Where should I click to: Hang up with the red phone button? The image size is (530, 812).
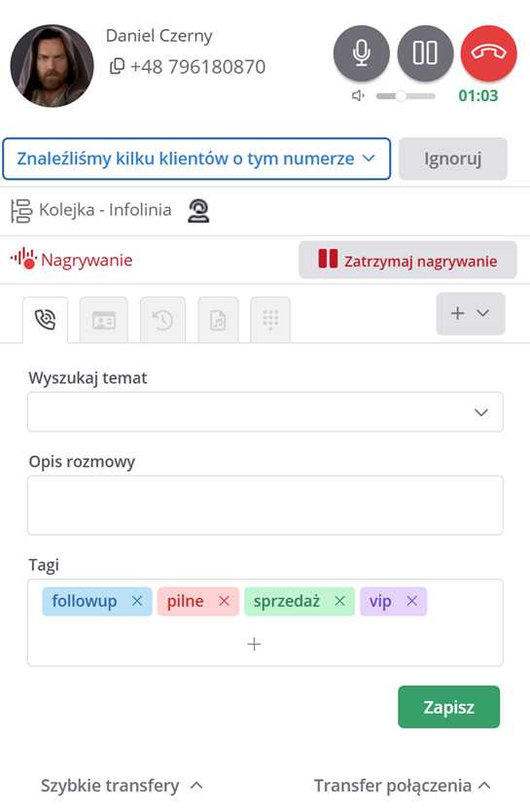click(488, 53)
